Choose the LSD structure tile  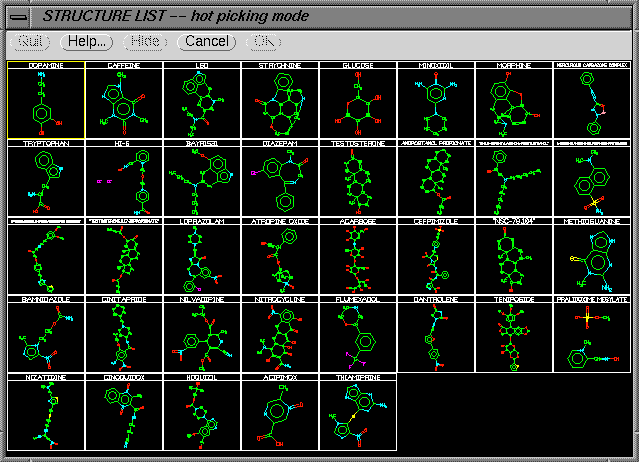click(201, 104)
